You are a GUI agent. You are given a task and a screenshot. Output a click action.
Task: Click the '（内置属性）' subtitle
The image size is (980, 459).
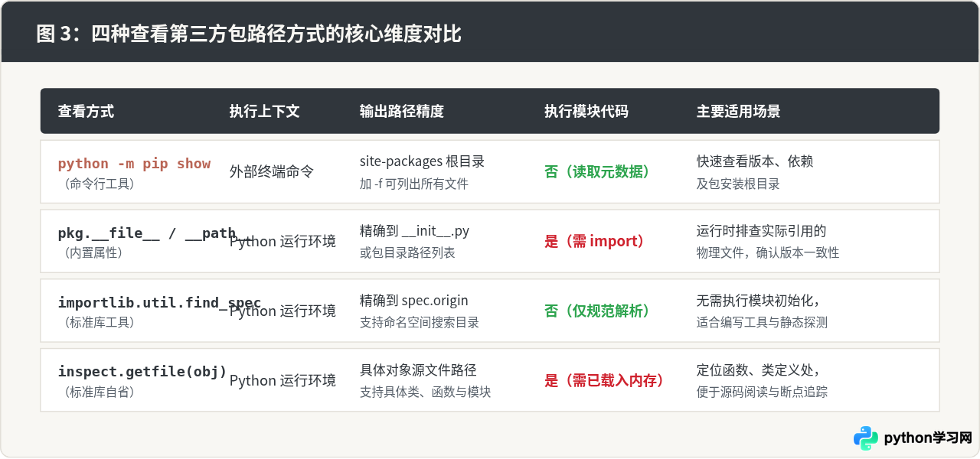tap(93, 252)
